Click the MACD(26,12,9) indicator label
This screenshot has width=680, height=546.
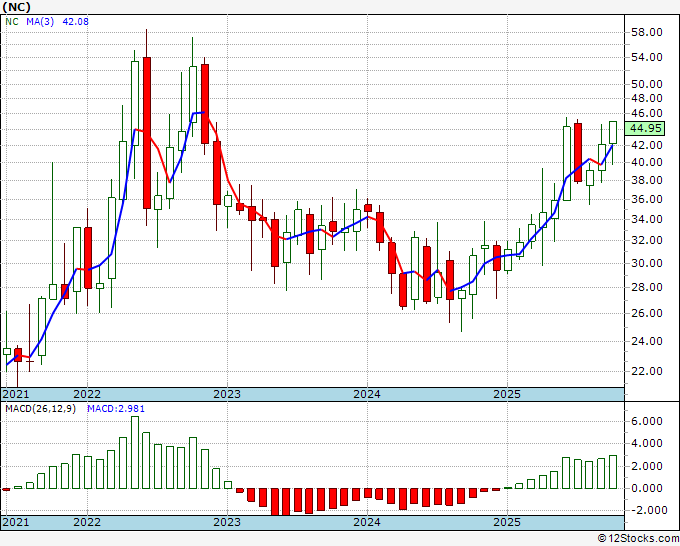tap(40, 410)
